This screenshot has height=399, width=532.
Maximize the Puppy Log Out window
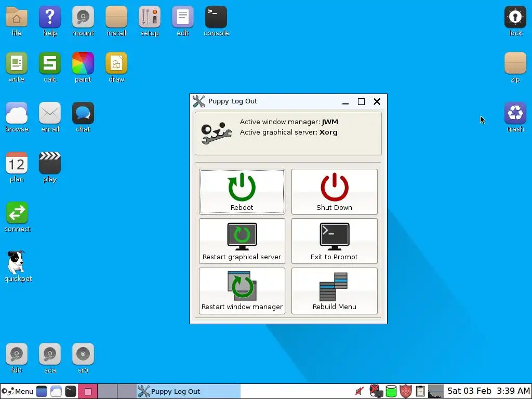[x=362, y=101]
